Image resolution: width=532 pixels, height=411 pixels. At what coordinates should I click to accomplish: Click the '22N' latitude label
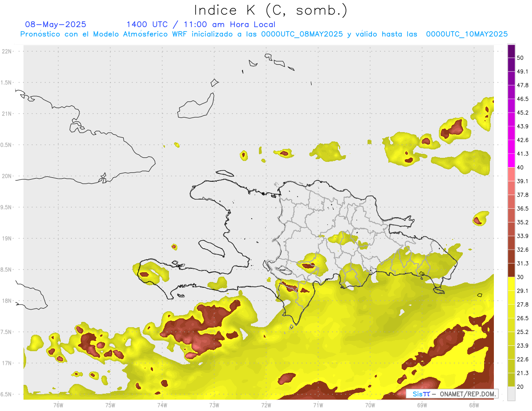coord(7,51)
